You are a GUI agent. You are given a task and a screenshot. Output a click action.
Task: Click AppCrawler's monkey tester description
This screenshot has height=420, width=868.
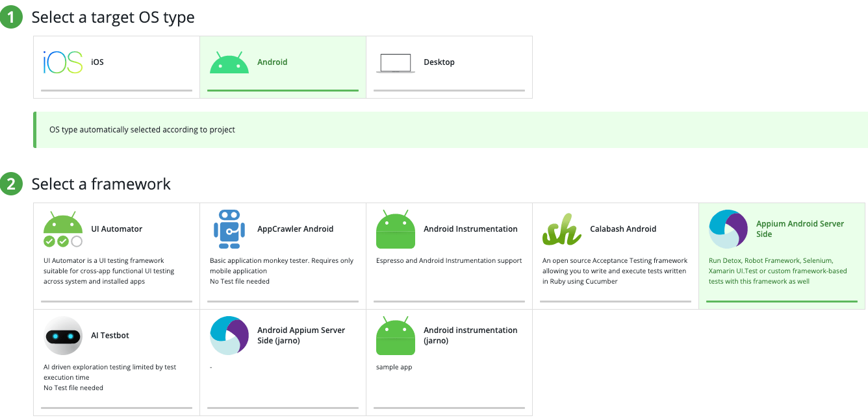(x=282, y=271)
